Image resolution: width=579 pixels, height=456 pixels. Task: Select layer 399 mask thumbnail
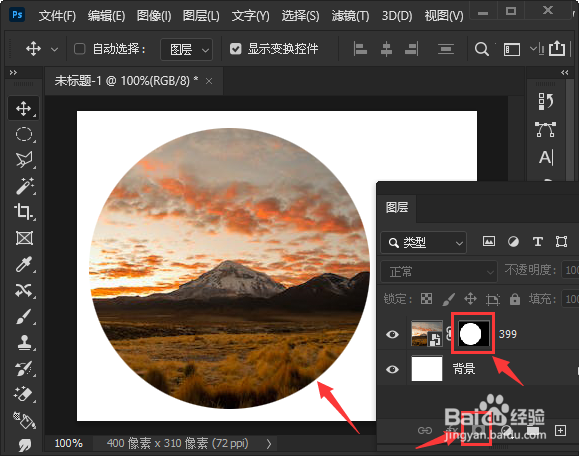point(474,334)
